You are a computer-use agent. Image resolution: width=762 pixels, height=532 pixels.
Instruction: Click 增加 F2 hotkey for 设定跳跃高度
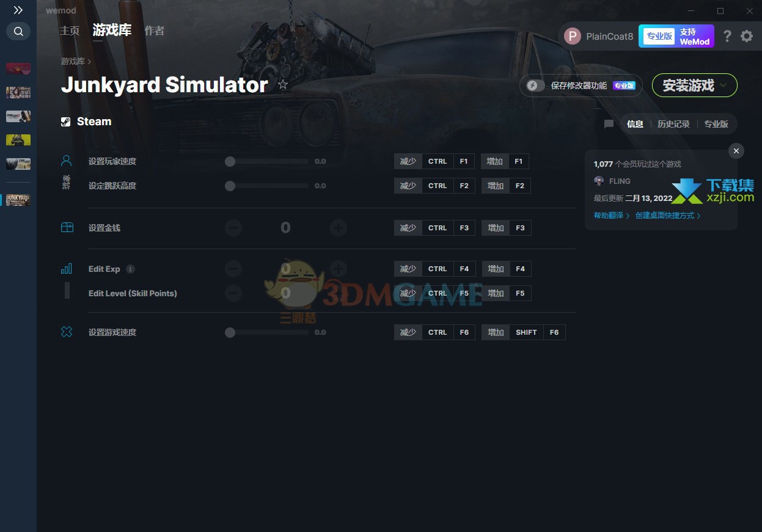coord(506,186)
